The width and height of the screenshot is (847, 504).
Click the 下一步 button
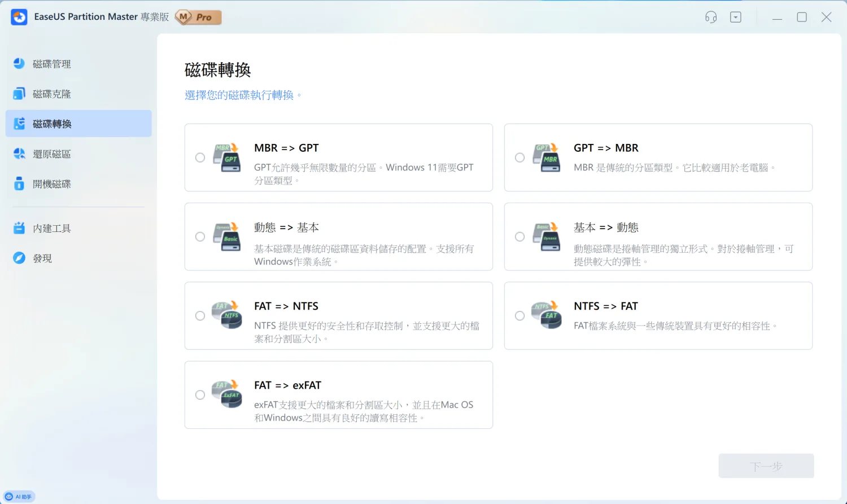pyautogui.click(x=766, y=466)
